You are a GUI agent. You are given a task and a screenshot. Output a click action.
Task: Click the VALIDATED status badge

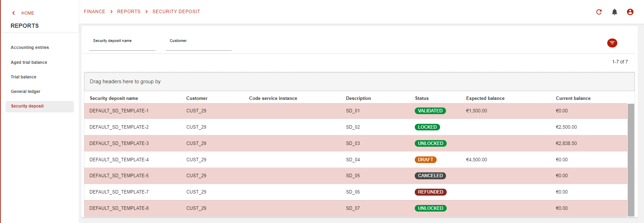coord(430,111)
